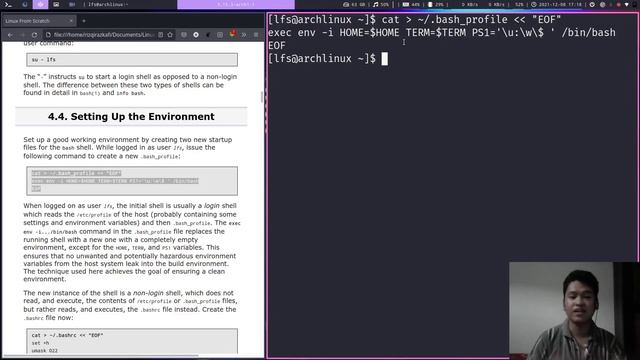Click the terminal "exec env -i HOME=$HOME" line
The image size is (640, 360).
[442, 33]
